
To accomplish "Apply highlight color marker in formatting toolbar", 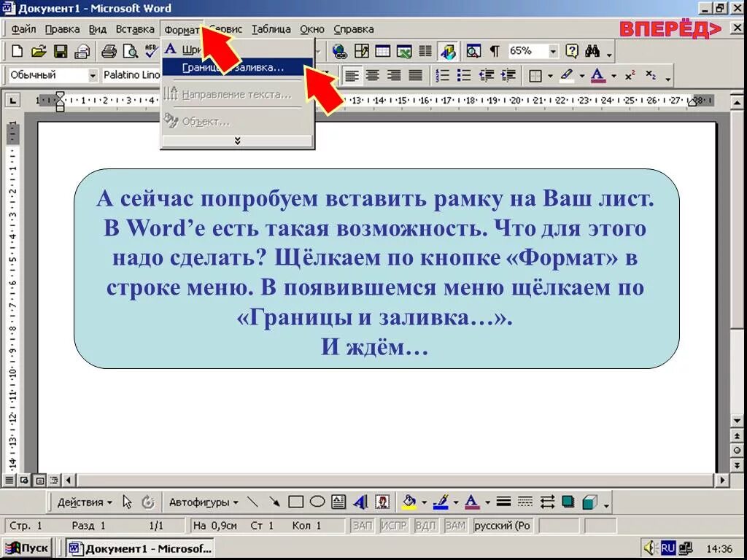I will 567,75.
